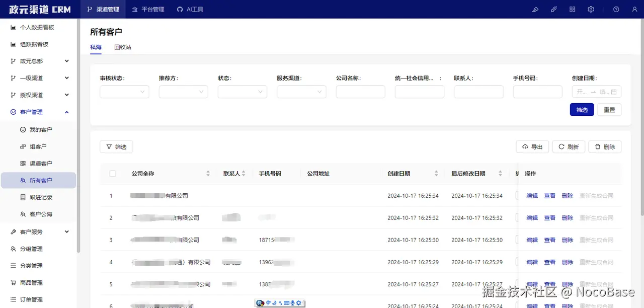Screen dimensions: 644x308
Task: Open 个人数据看板 in the sidebar
Action: 39,27
